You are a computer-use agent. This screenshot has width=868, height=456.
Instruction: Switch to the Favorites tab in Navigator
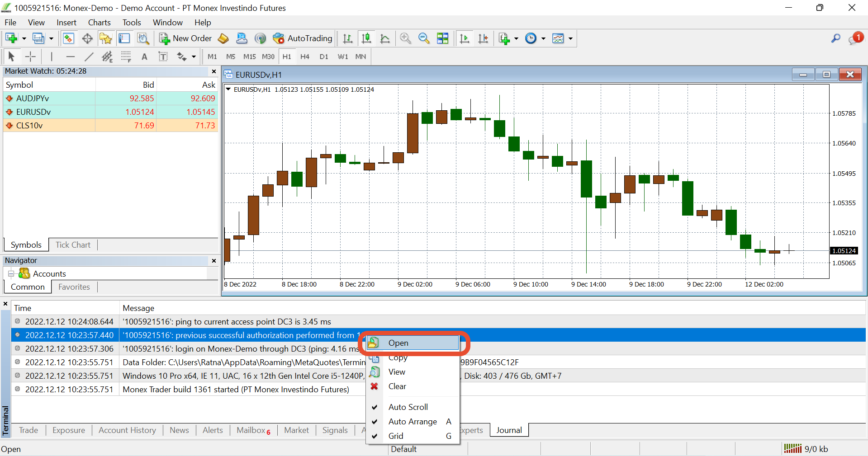[74, 287]
